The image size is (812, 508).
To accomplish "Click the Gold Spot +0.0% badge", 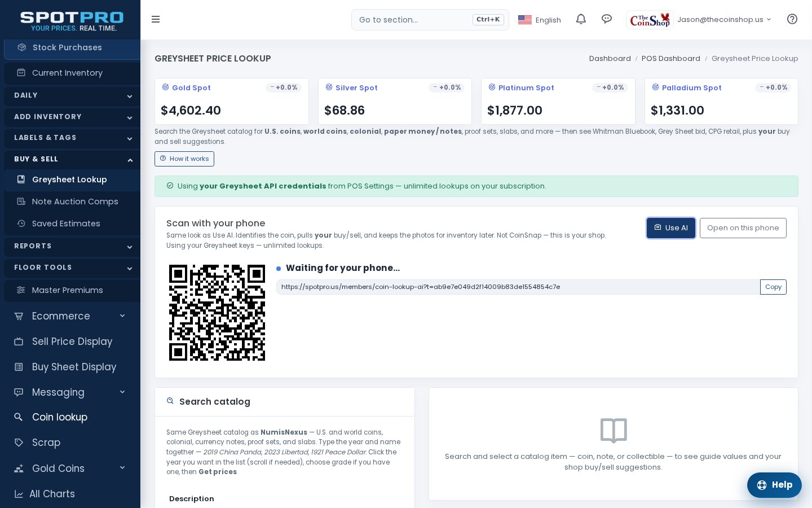I will click(284, 87).
